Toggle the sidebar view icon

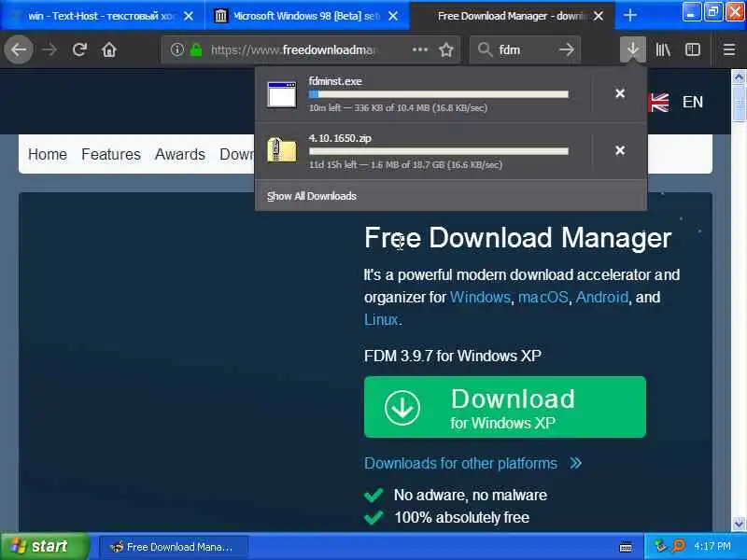tap(692, 49)
